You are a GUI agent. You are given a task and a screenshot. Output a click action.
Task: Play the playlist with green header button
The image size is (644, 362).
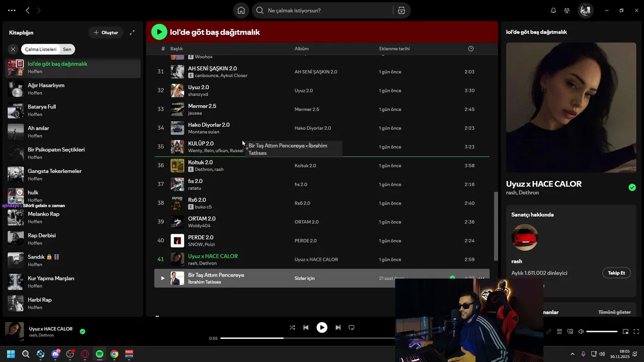click(159, 32)
